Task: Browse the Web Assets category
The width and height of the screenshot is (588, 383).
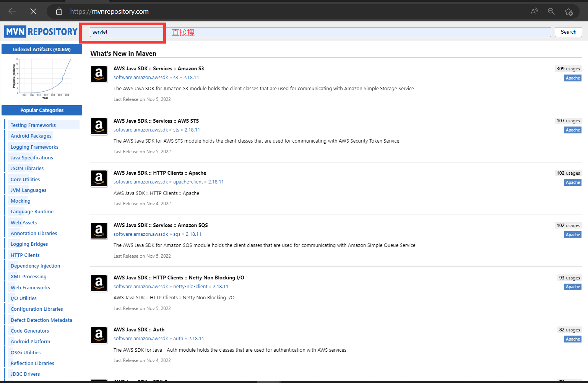Action: (24, 222)
